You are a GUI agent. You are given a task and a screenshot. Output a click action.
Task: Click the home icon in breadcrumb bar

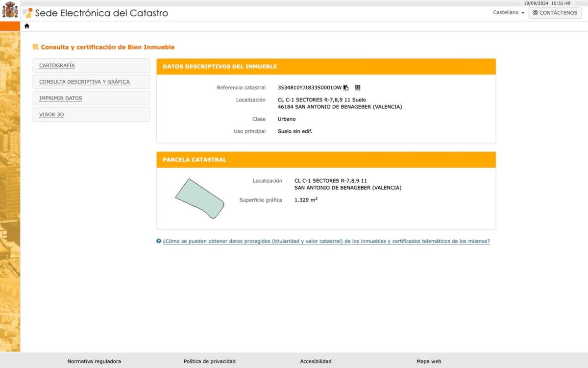(26, 26)
